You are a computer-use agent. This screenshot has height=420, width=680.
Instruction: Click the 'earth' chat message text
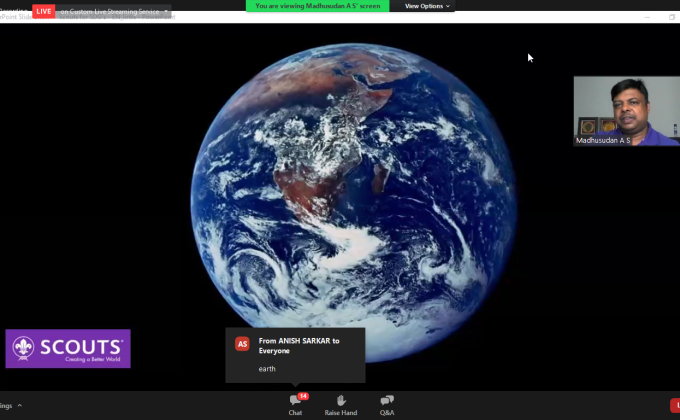(x=267, y=369)
